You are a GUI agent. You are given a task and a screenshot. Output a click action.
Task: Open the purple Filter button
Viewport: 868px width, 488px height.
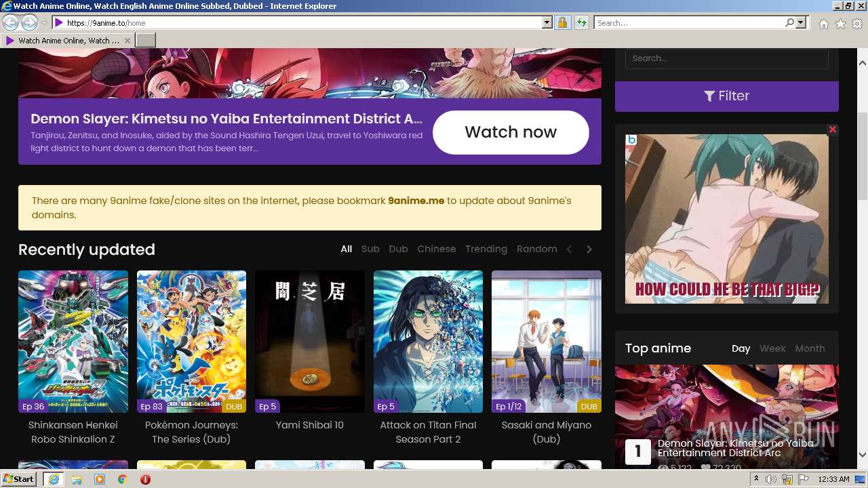tap(726, 96)
